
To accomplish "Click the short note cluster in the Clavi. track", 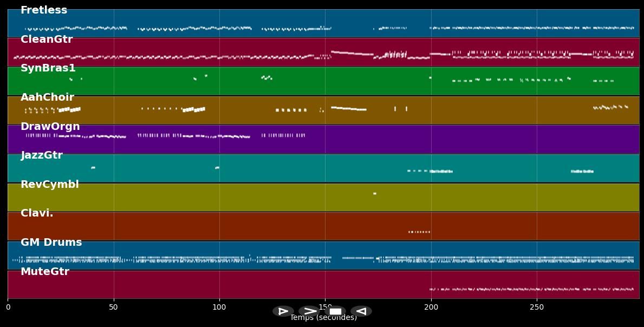I will 419,232.
